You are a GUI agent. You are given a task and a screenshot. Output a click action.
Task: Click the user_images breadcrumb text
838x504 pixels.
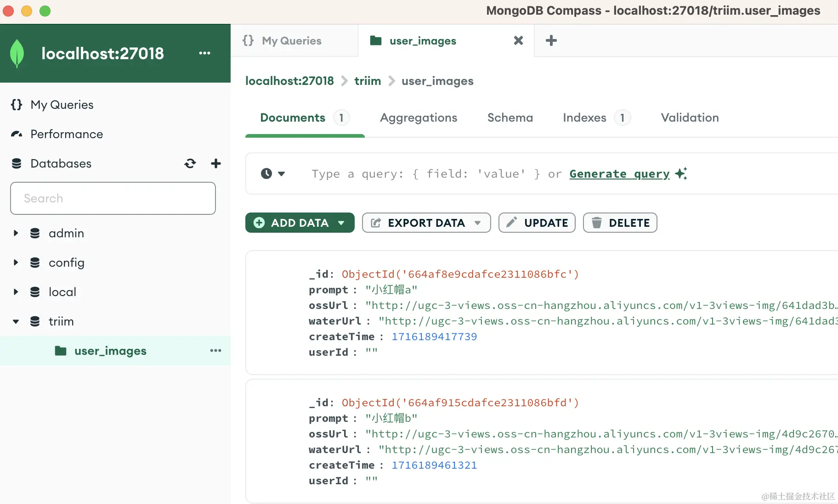pos(437,81)
